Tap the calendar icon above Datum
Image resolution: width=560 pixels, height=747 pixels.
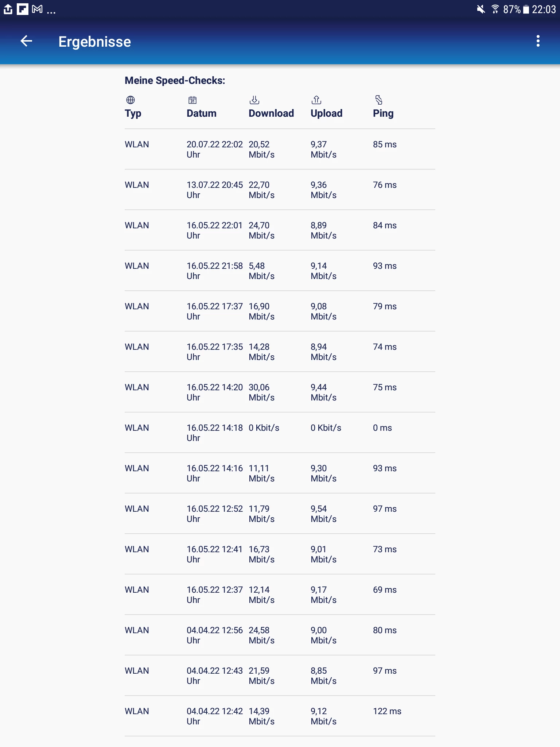coord(192,100)
